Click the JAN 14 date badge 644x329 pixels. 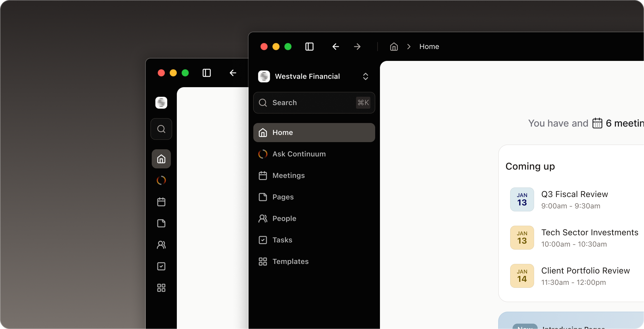click(522, 276)
